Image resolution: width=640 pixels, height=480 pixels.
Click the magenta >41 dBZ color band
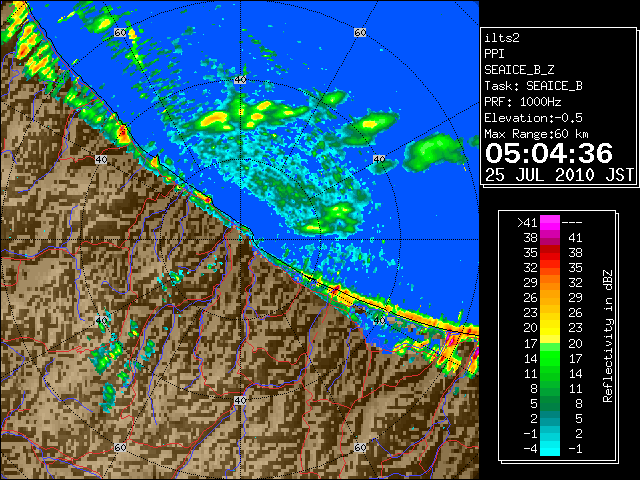click(x=550, y=222)
